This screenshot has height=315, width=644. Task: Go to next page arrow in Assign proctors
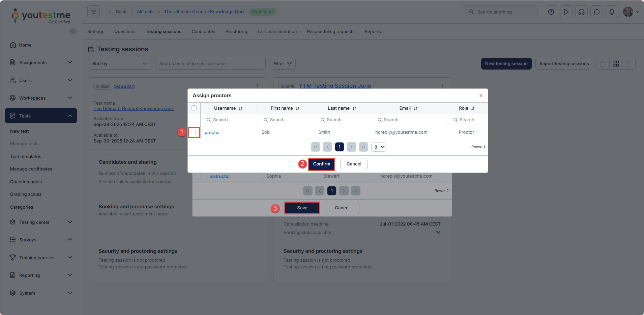(x=351, y=147)
